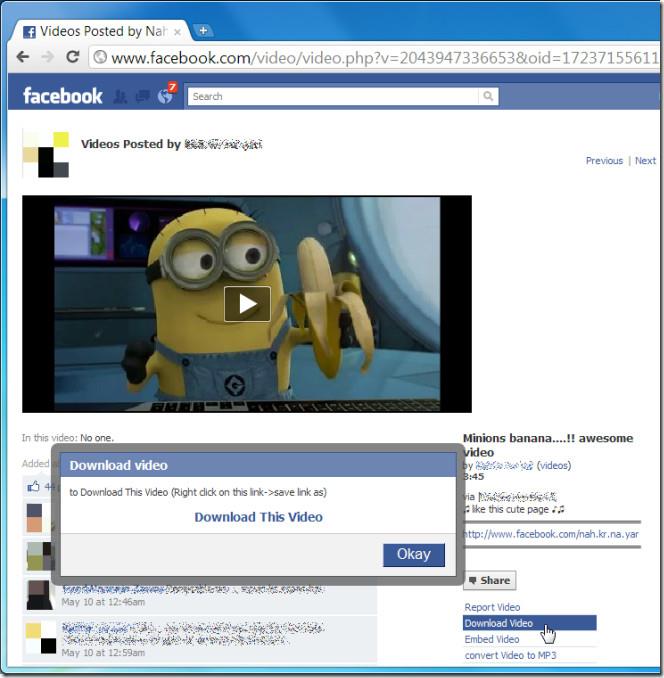Click the browser forward arrow
This screenshot has width=664, height=678.
click(47, 57)
